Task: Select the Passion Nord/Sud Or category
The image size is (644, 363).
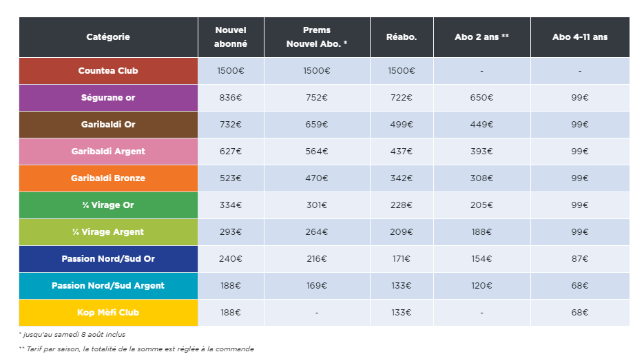Action: 108,259
